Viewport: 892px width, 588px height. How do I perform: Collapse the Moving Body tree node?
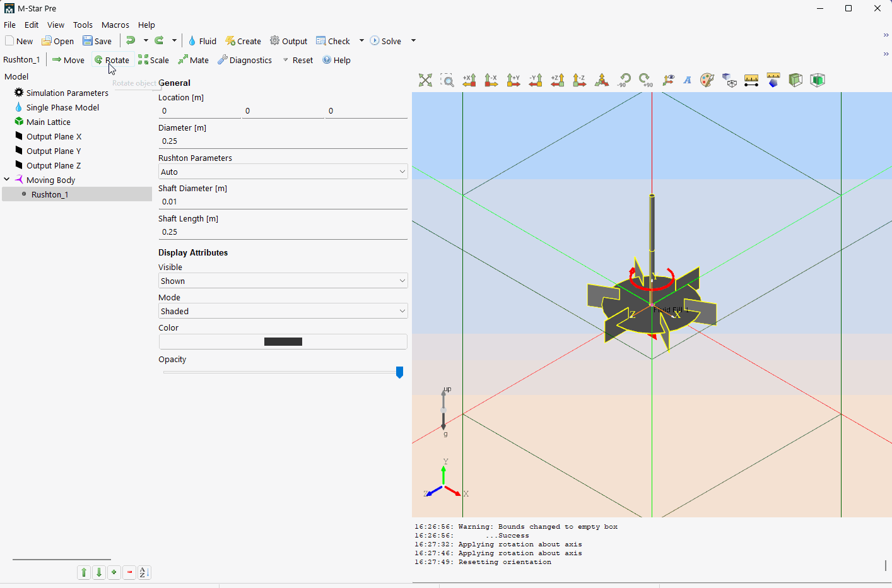pos(7,179)
